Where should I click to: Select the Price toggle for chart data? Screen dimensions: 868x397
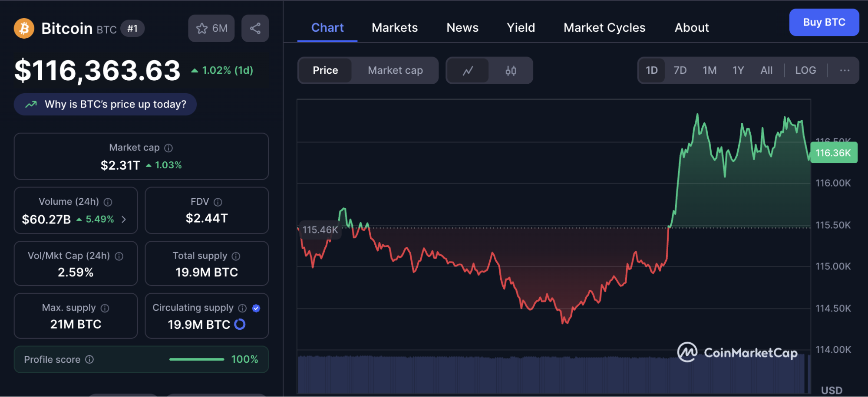(x=325, y=70)
